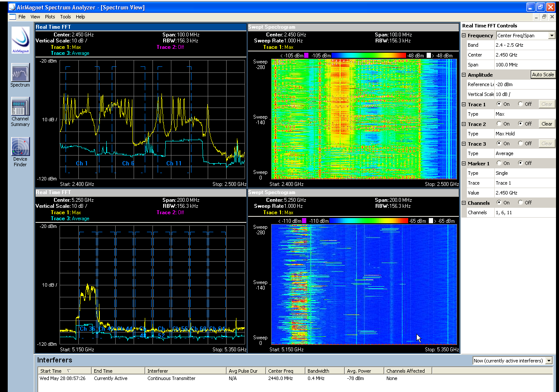Click the AirMagnet logo icon
Image resolution: width=559 pixels, height=392 pixels.
[20, 40]
